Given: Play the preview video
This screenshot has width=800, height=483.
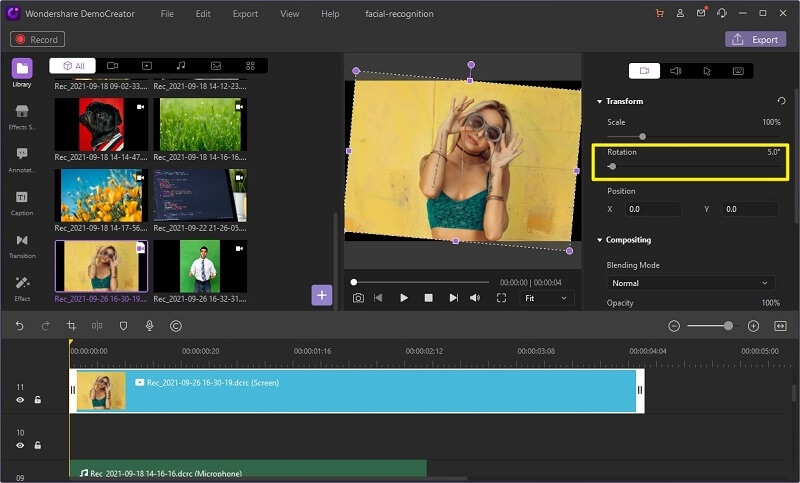Looking at the screenshot, I should (x=404, y=298).
